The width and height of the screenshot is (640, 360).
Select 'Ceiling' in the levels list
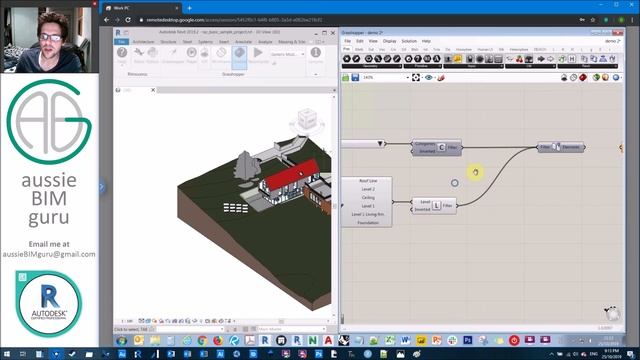click(x=368, y=198)
